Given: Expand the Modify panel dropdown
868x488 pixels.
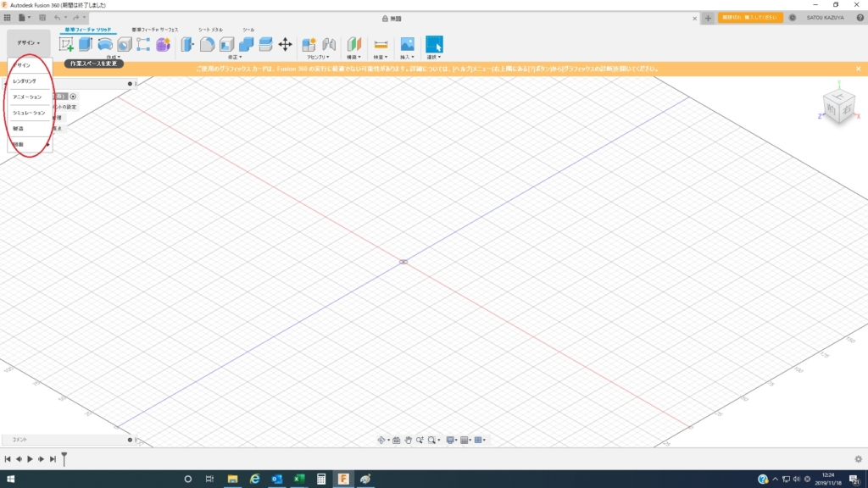Looking at the screenshot, I should (235, 57).
